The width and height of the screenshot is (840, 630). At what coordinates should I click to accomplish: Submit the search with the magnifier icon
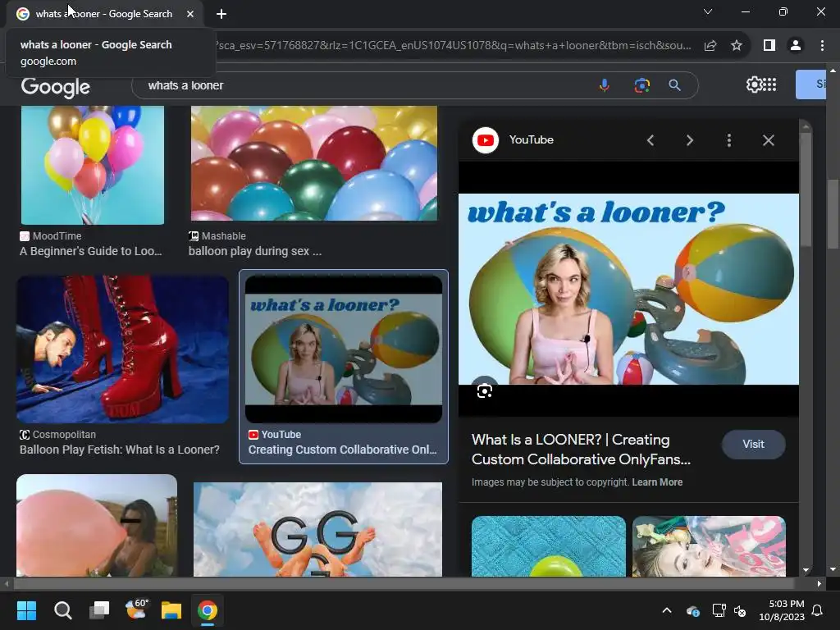(x=674, y=85)
